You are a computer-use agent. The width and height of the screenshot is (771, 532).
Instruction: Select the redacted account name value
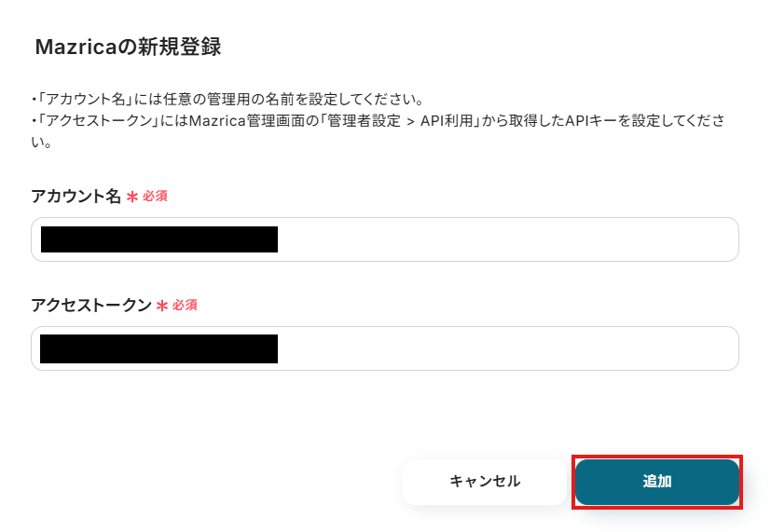tap(159, 239)
